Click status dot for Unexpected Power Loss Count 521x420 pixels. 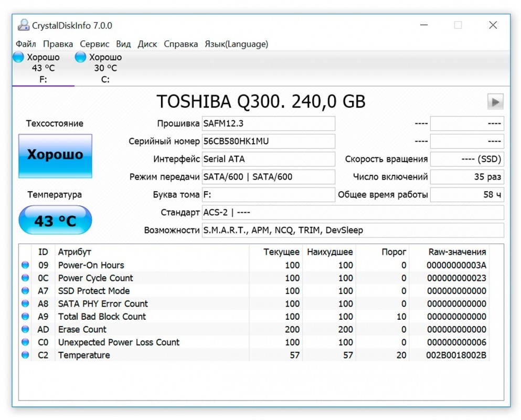coord(25,342)
